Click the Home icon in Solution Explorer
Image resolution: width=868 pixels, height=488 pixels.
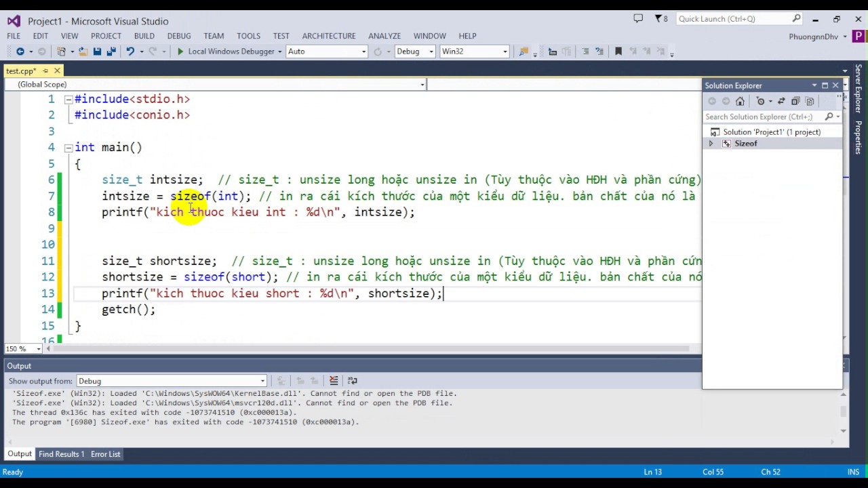(740, 101)
